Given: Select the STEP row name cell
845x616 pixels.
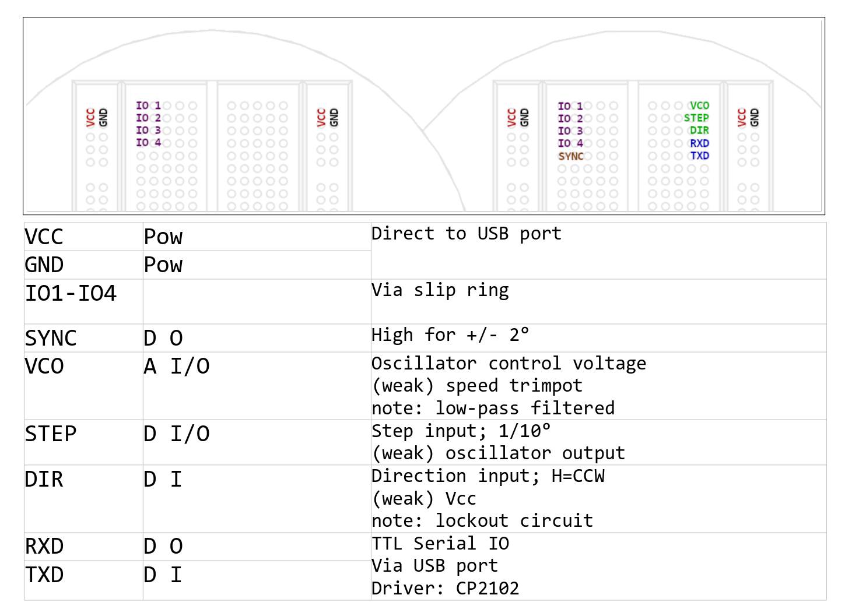Looking at the screenshot, I should [x=83, y=442].
